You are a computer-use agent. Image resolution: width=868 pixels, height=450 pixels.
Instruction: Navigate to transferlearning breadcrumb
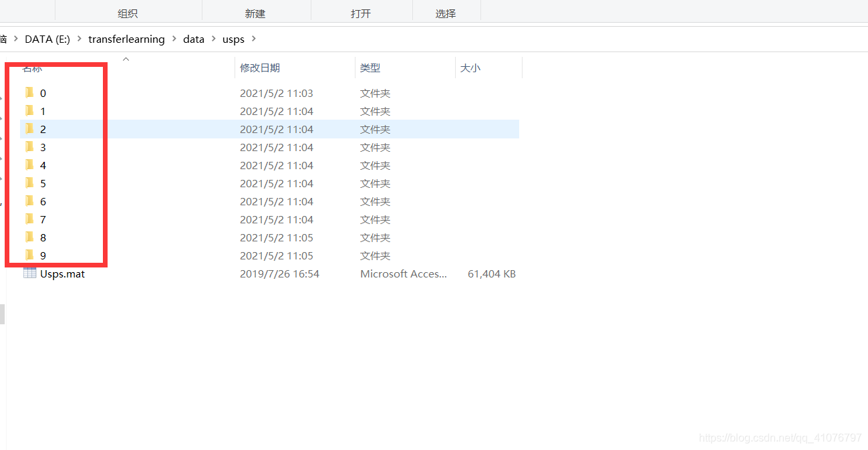(x=126, y=39)
